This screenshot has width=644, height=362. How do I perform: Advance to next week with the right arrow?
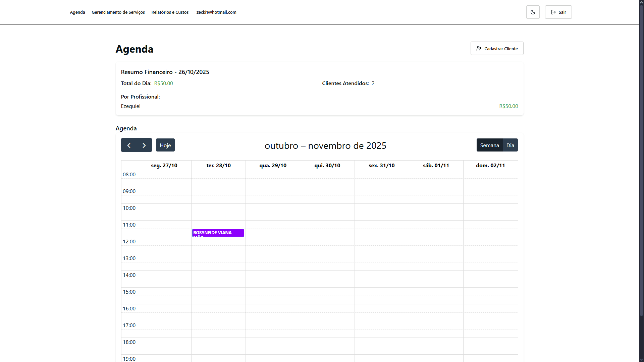pos(144,145)
